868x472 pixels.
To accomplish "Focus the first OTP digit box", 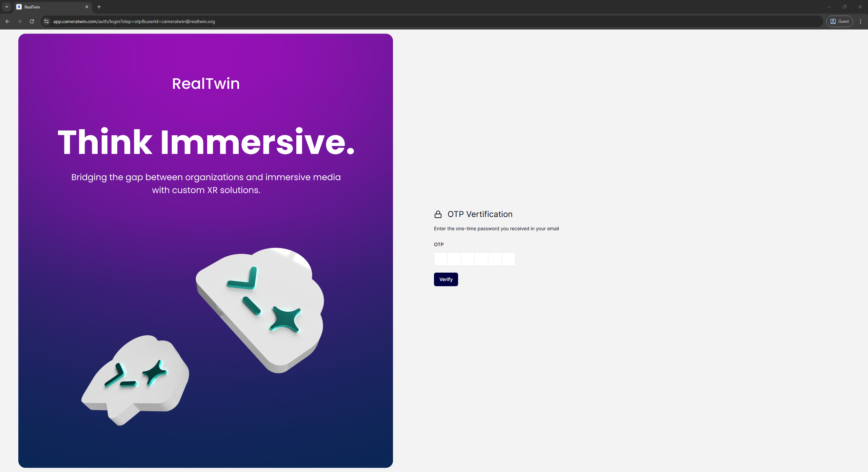I will tap(441, 259).
